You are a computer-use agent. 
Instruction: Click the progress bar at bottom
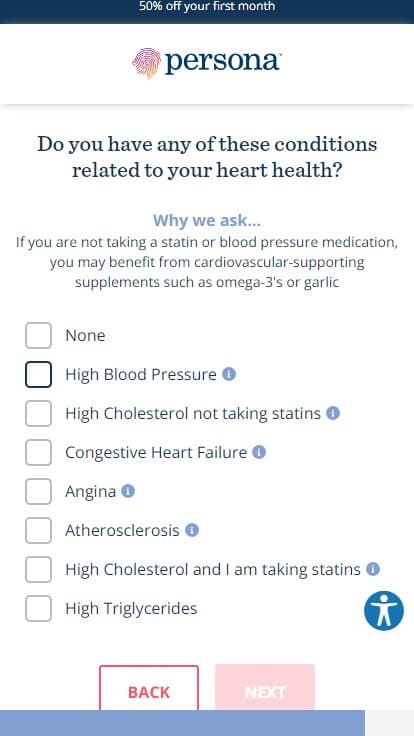(x=207, y=723)
